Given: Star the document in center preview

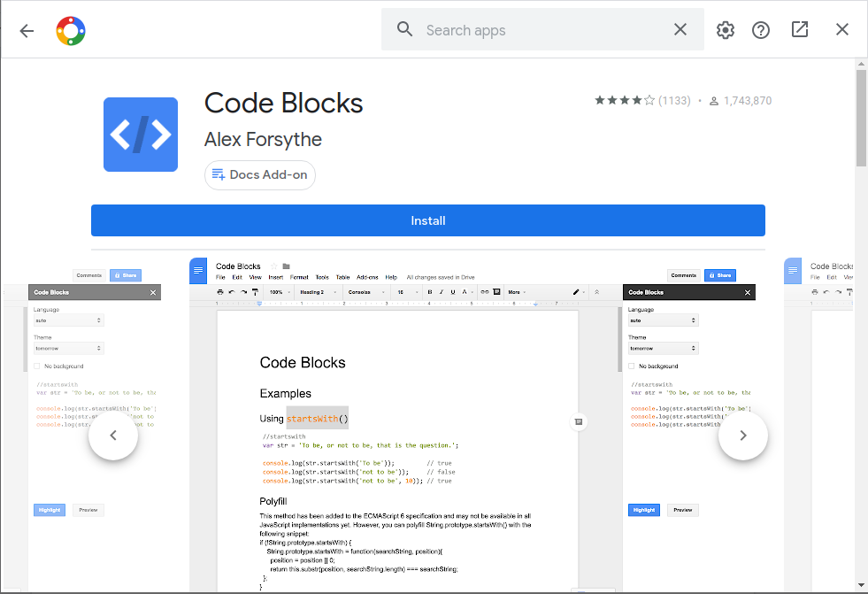Looking at the screenshot, I should pyautogui.click(x=273, y=266).
